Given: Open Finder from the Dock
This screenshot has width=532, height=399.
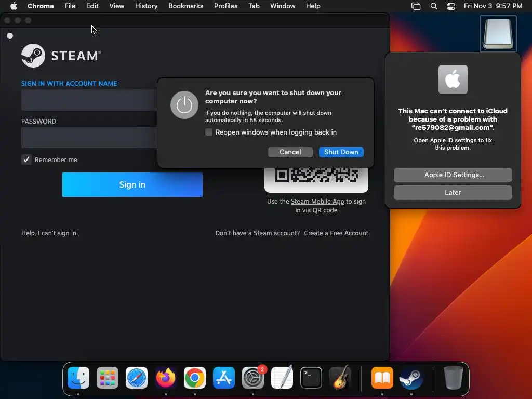Looking at the screenshot, I should pyautogui.click(x=78, y=378).
